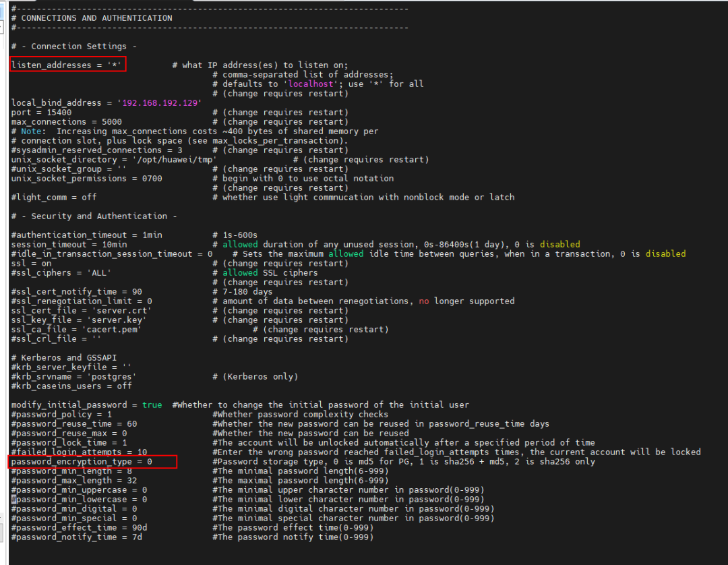
Task: Click the '# 7-180 days' comment
Action: click(243, 291)
